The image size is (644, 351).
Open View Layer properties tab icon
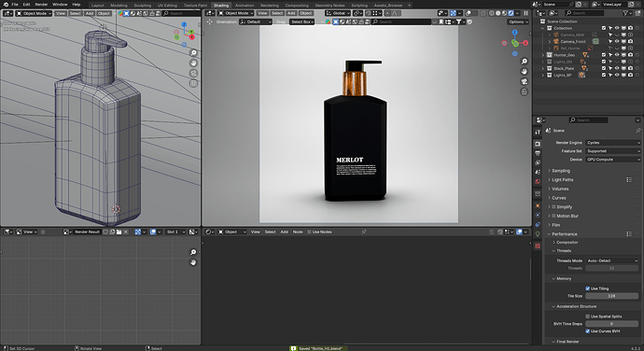pyautogui.click(x=538, y=162)
